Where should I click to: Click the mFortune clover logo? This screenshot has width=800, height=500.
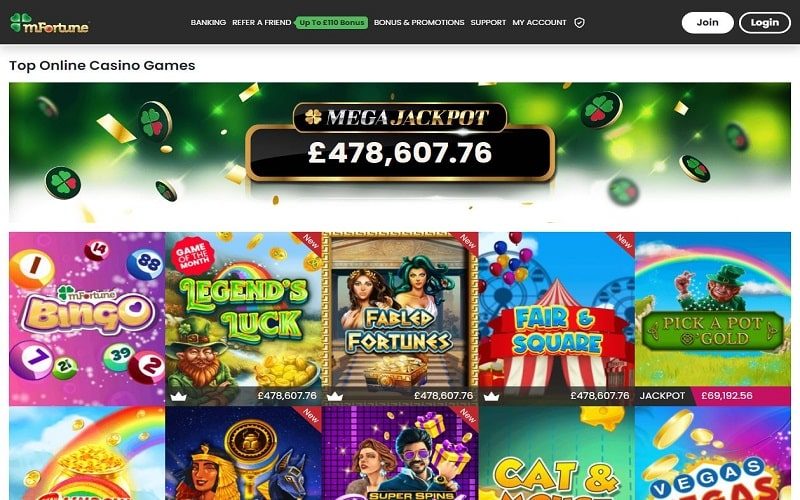pyautogui.click(x=49, y=23)
